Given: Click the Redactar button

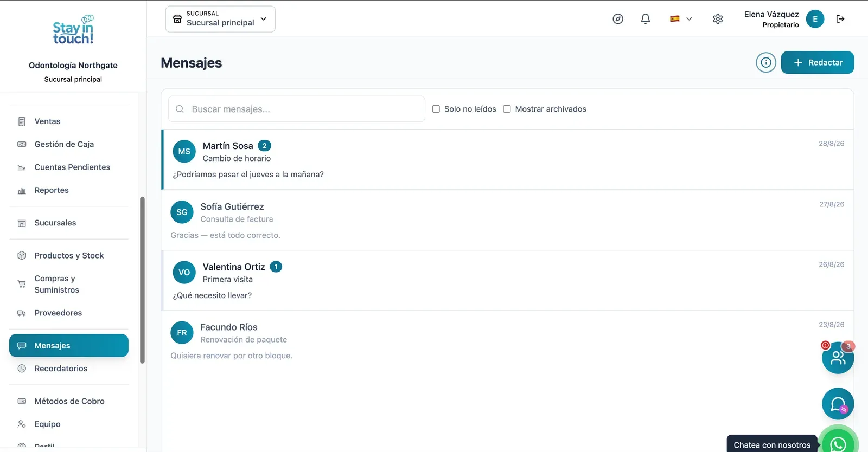Looking at the screenshot, I should [x=818, y=62].
